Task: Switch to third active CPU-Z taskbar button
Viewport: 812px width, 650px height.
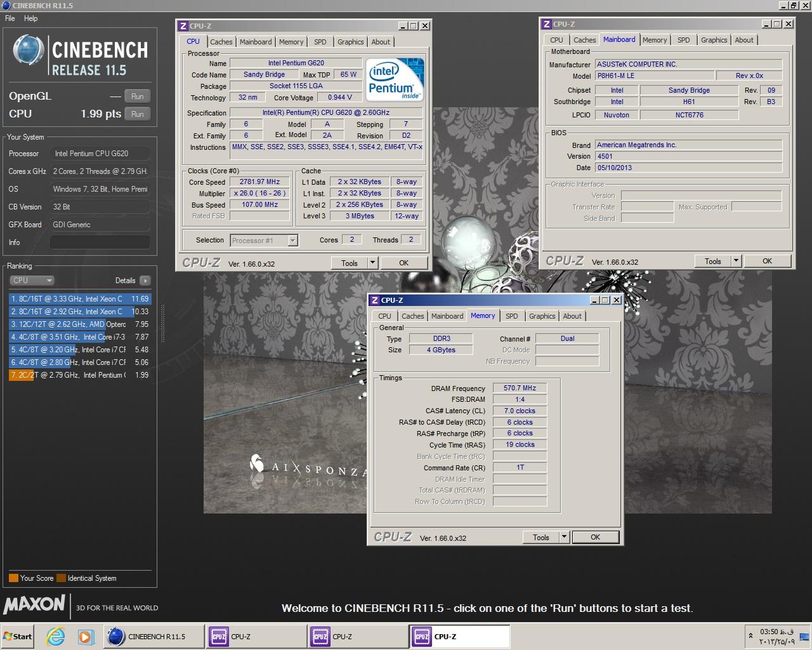Action: [x=459, y=637]
